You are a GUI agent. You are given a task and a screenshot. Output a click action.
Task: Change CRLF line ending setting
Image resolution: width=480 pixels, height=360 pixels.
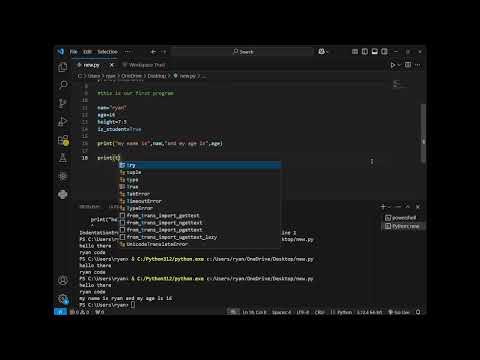[x=319, y=312]
